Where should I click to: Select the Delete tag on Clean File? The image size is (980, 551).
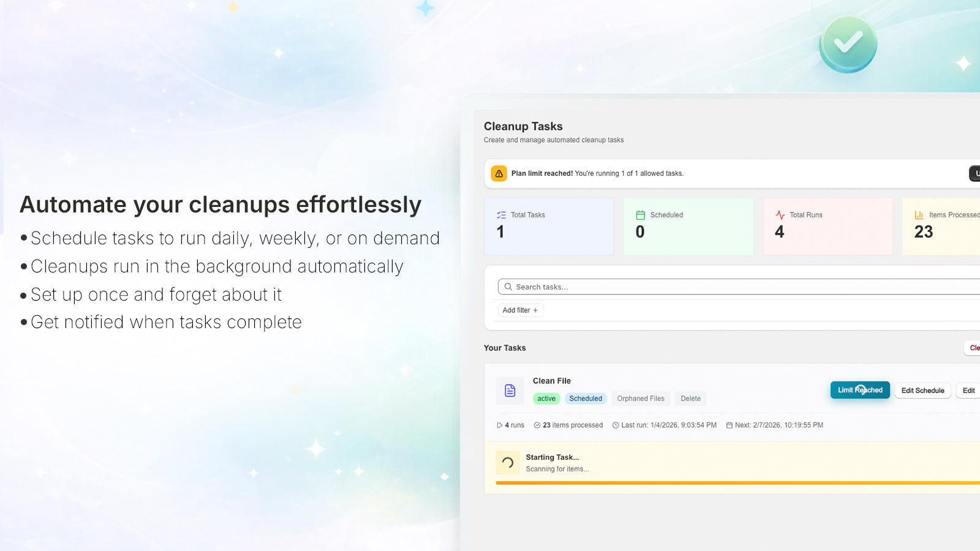coord(690,399)
